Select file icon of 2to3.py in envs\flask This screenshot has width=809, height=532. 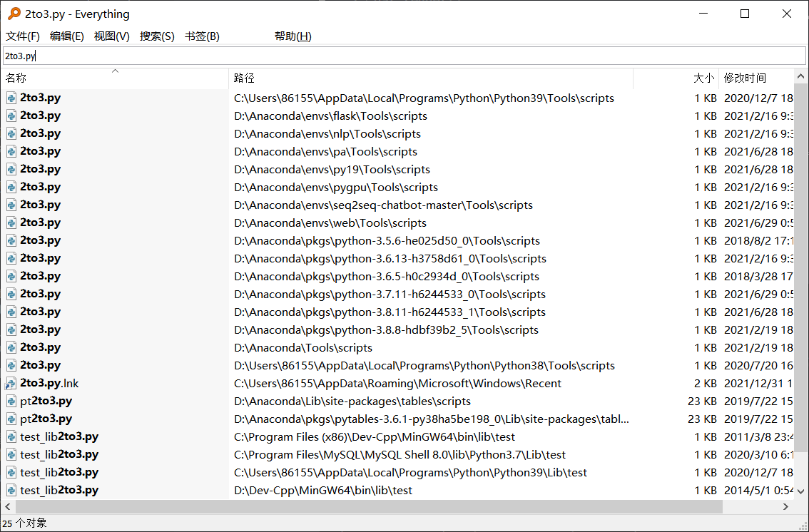click(x=11, y=116)
